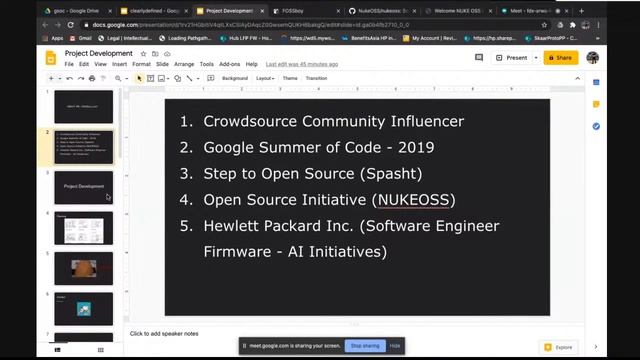This screenshot has width=640, height=360.
Task: Click the Insert image icon
Action: 162,78
